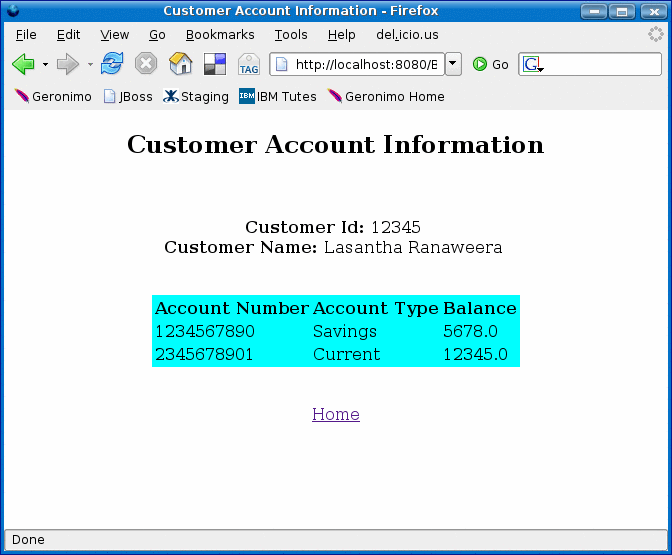Click the Customer Id label
The image size is (672, 555).
click(x=304, y=227)
